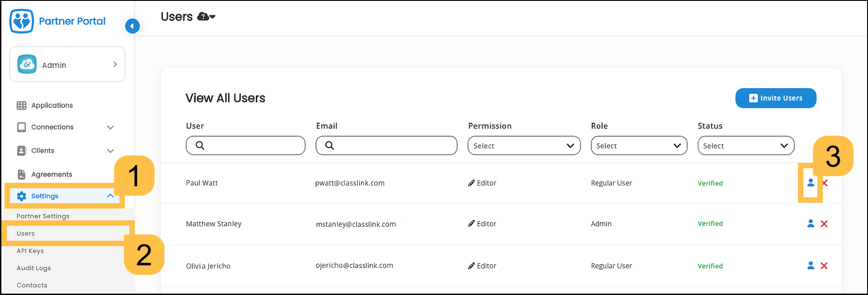The height and width of the screenshot is (295, 868).
Task: Open the Role filter dropdown
Action: (x=638, y=146)
